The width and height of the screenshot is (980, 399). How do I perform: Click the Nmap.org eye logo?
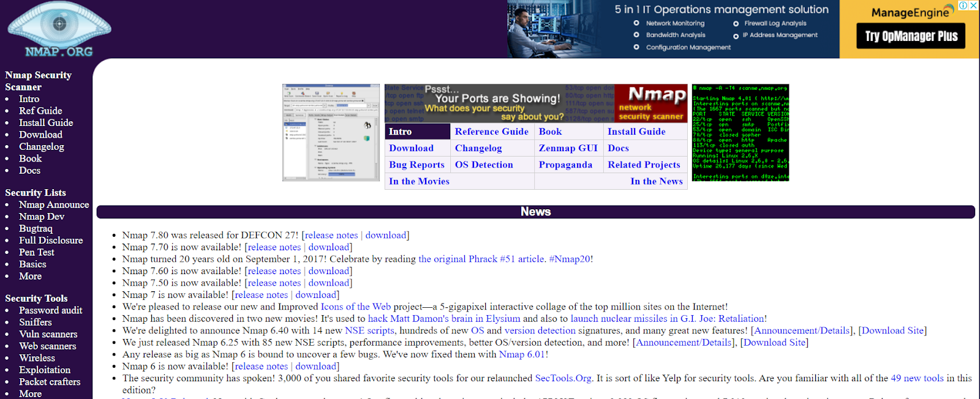click(59, 29)
